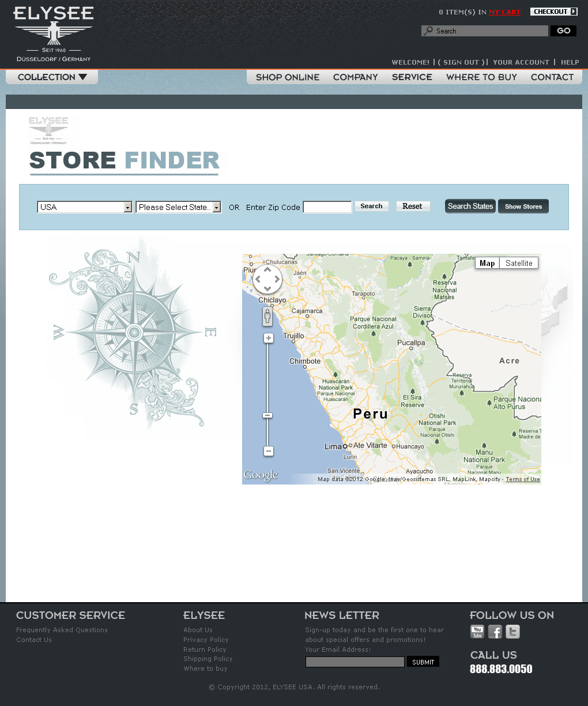Click the zip code Search button
This screenshot has height=706, width=588.
(371, 206)
